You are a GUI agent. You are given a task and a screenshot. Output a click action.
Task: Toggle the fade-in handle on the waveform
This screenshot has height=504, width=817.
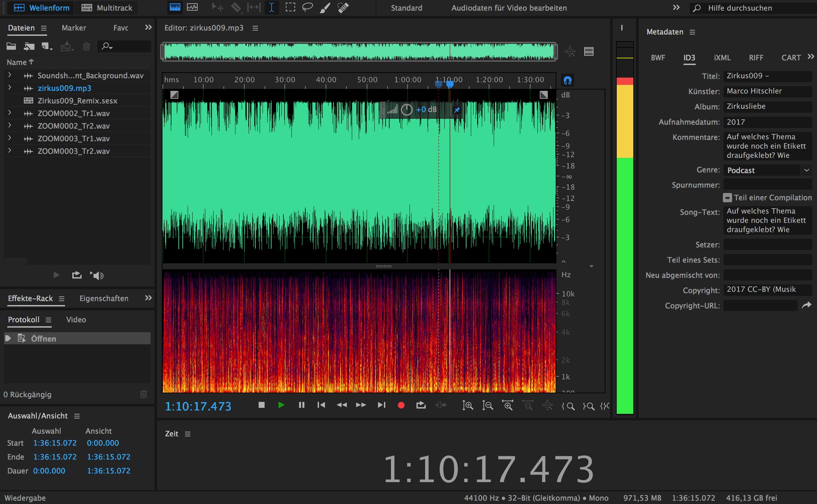174,95
